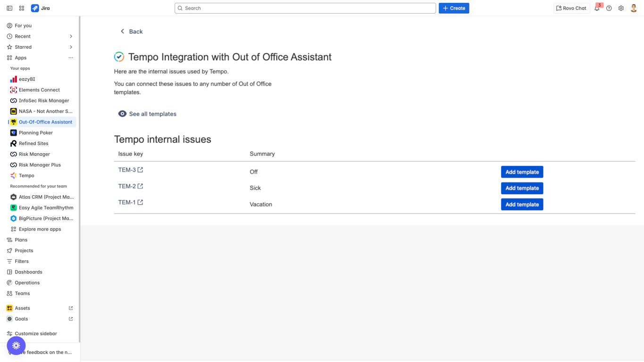Add template for Sick issue
Viewport: 644px width, 362px height.
pos(522,188)
